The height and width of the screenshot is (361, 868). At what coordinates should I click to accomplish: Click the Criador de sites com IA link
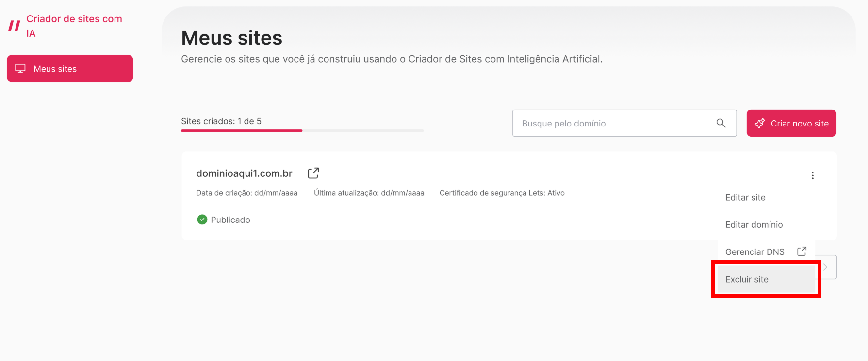[74, 26]
